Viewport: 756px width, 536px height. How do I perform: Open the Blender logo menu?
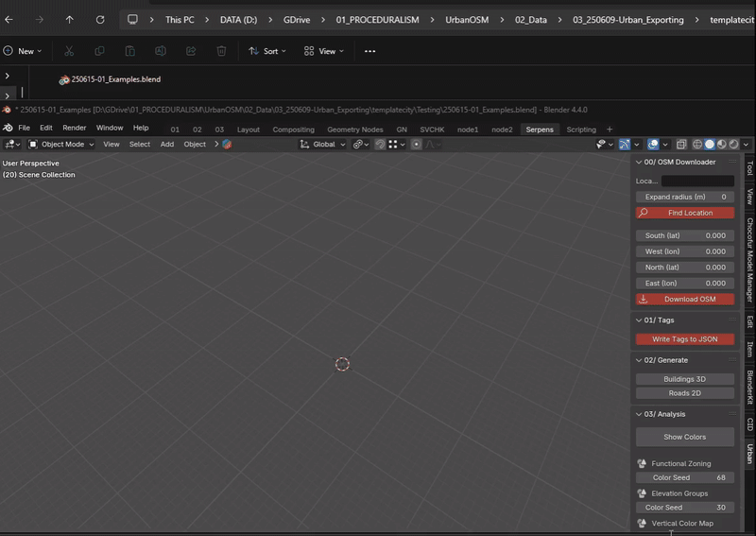8,128
